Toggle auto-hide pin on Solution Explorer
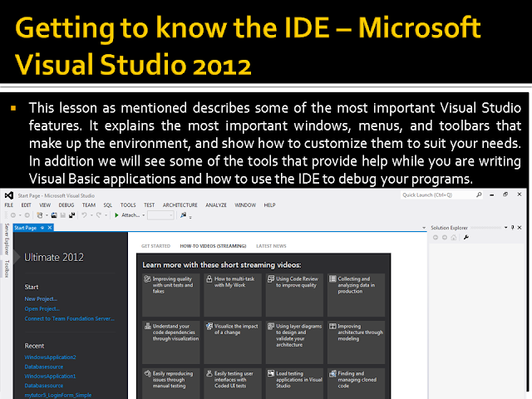Screen dimensions: 532x399 tap(513, 228)
